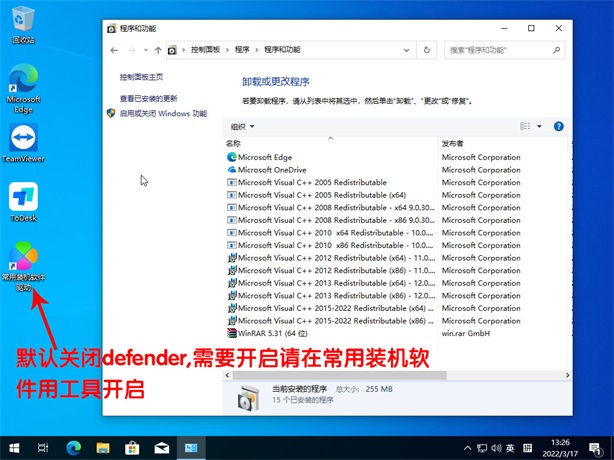Click the change view icon
This screenshot has height=460, width=614.
525,126
